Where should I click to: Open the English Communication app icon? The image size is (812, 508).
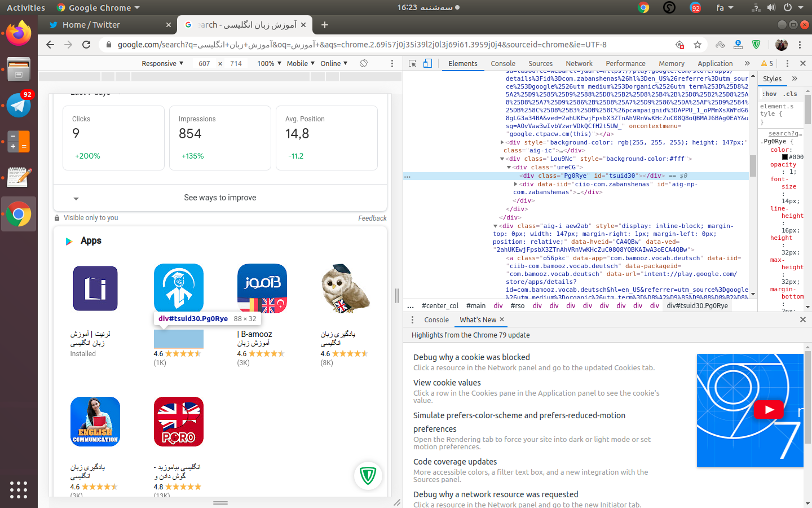tap(95, 422)
